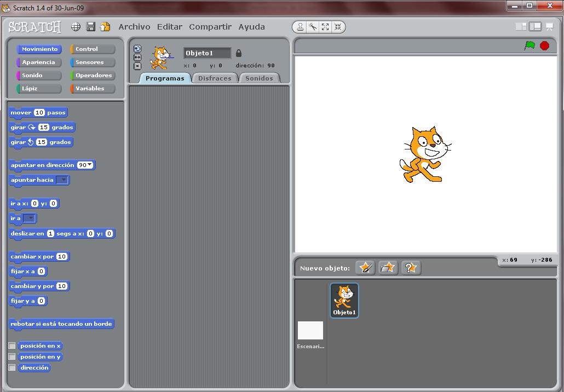Select the Lápiz block category
The image size is (564, 392).
click(39, 89)
